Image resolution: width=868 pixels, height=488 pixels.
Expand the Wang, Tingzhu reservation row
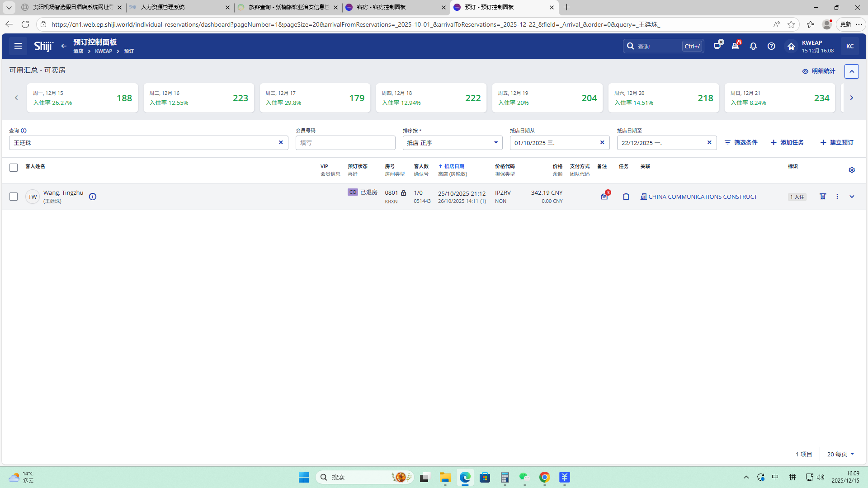tap(852, 197)
